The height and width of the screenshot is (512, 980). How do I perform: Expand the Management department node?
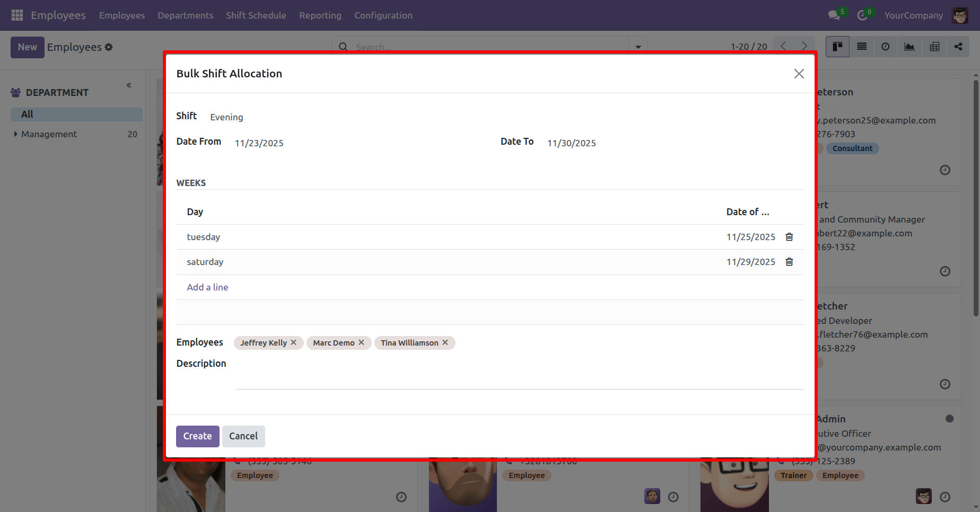coord(15,134)
